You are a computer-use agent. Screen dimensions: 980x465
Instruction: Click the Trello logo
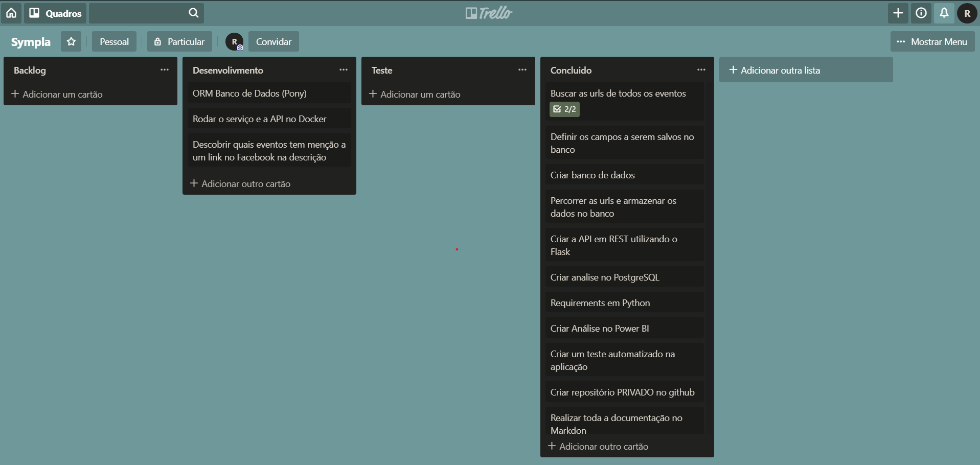click(489, 13)
